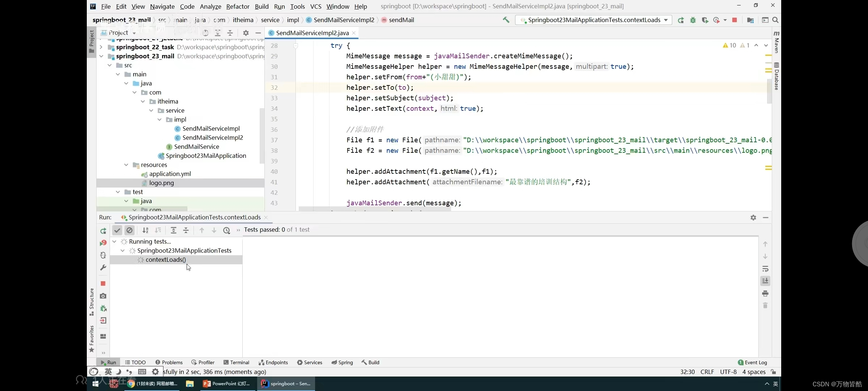Sort tests alphabetically icon
The image size is (868, 391).
click(145, 230)
